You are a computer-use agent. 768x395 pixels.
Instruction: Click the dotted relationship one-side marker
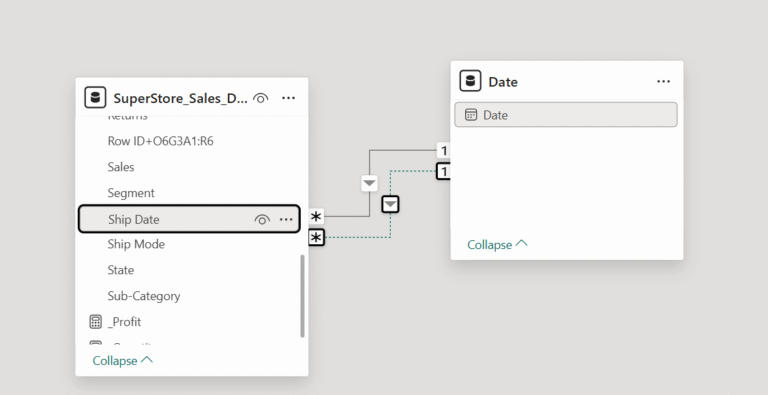[443, 172]
